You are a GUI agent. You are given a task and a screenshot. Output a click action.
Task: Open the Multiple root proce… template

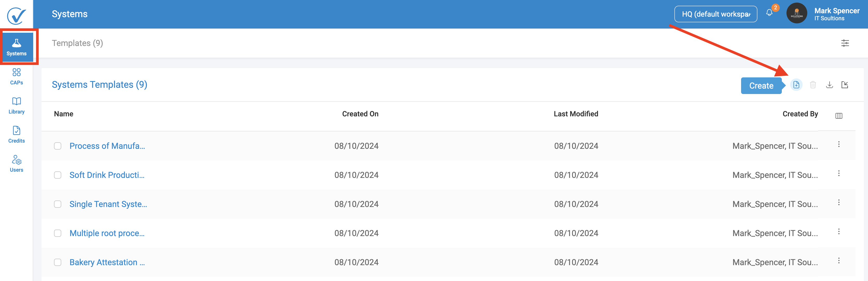pos(107,233)
